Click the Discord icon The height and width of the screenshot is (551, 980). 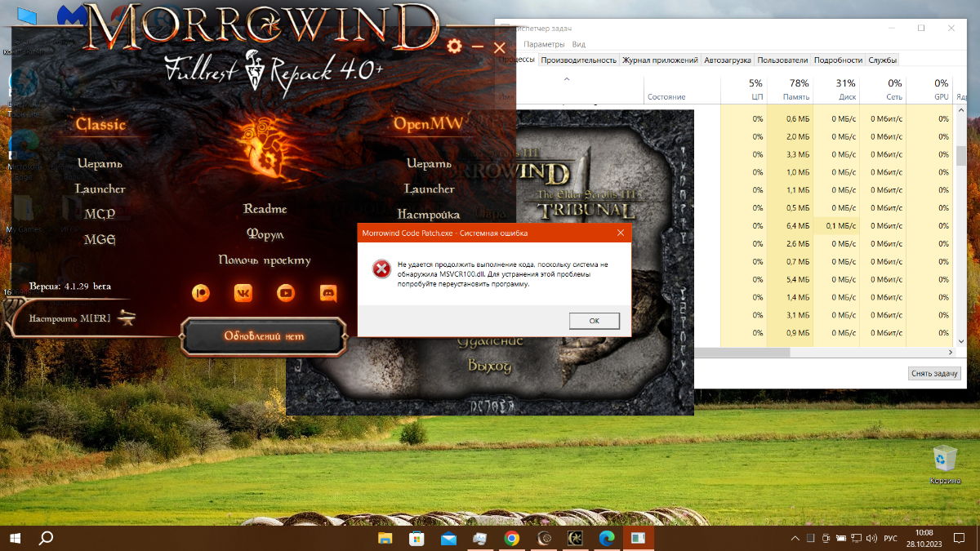(x=328, y=292)
